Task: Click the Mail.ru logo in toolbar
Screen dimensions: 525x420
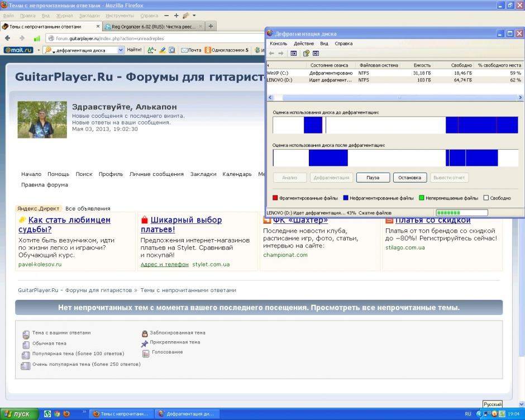Action: click(18, 50)
